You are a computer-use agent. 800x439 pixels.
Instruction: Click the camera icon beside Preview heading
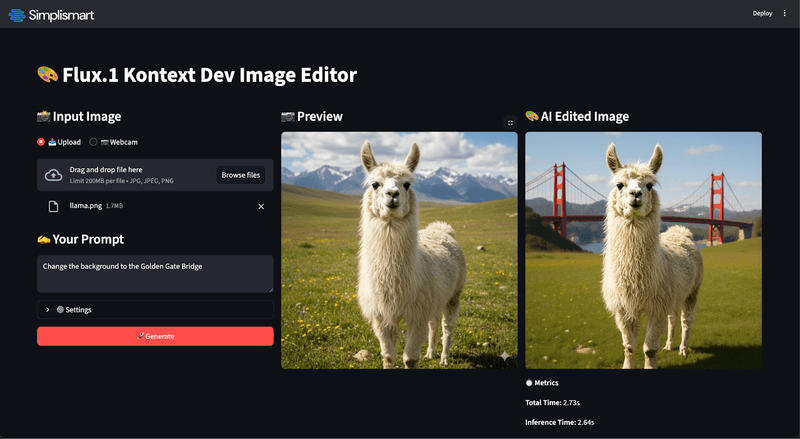point(288,117)
